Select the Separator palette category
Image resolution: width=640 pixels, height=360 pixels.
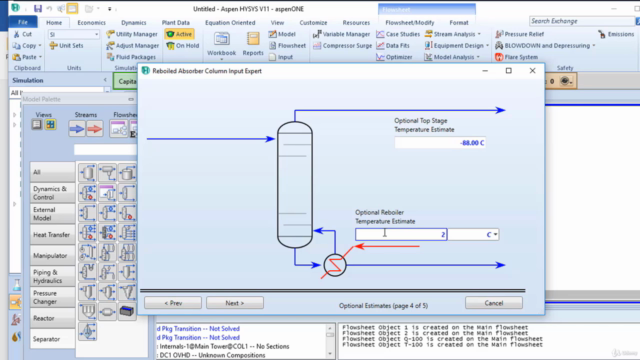pos(52,339)
